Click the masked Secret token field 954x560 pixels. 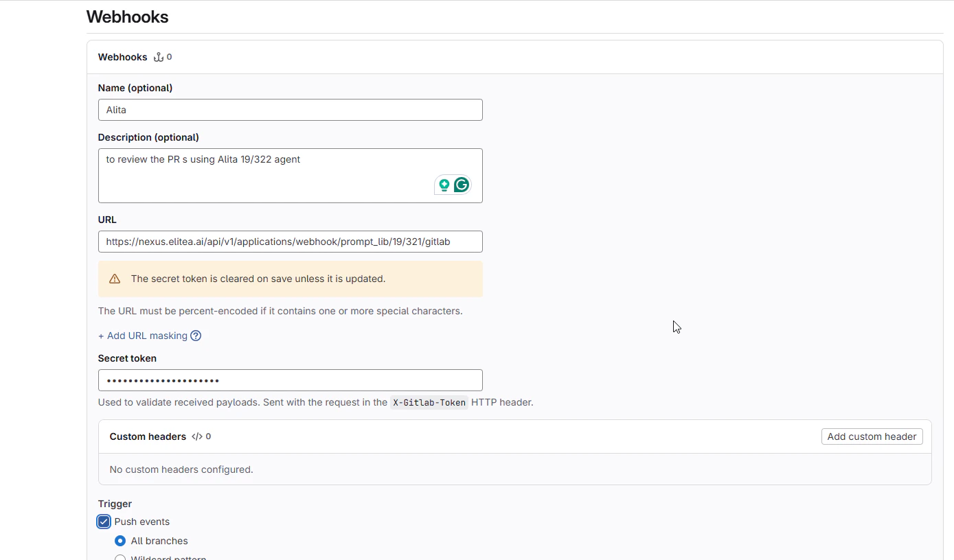290,380
